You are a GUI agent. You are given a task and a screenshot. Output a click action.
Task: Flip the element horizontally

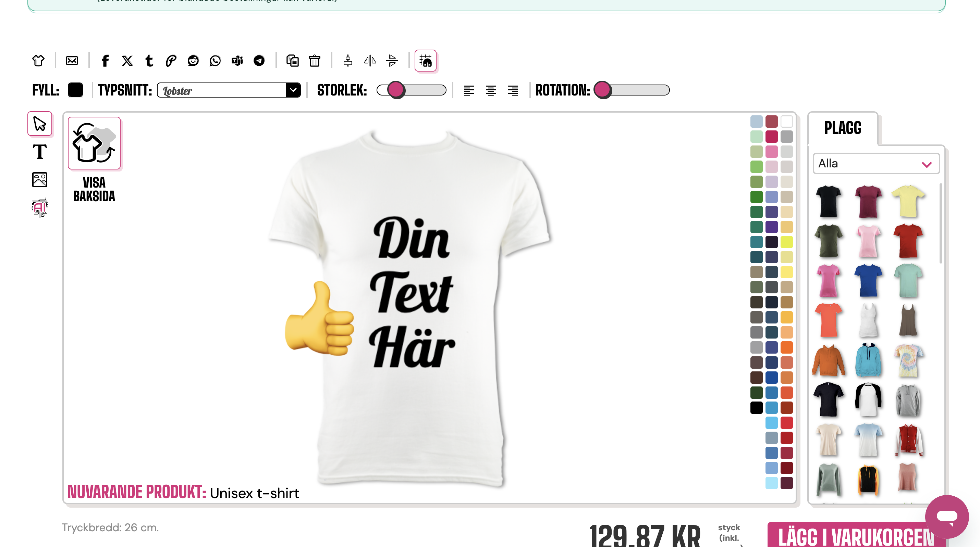[x=370, y=61]
